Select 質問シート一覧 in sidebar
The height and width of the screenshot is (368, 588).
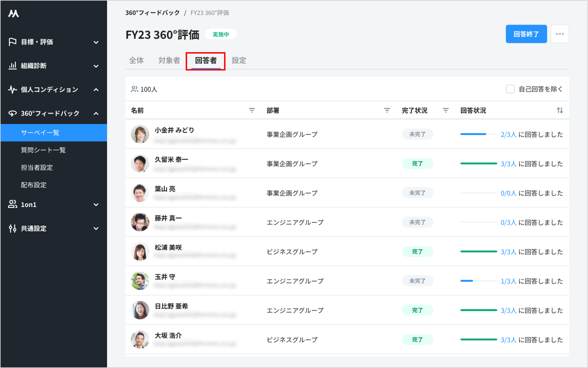click(43, 150)
